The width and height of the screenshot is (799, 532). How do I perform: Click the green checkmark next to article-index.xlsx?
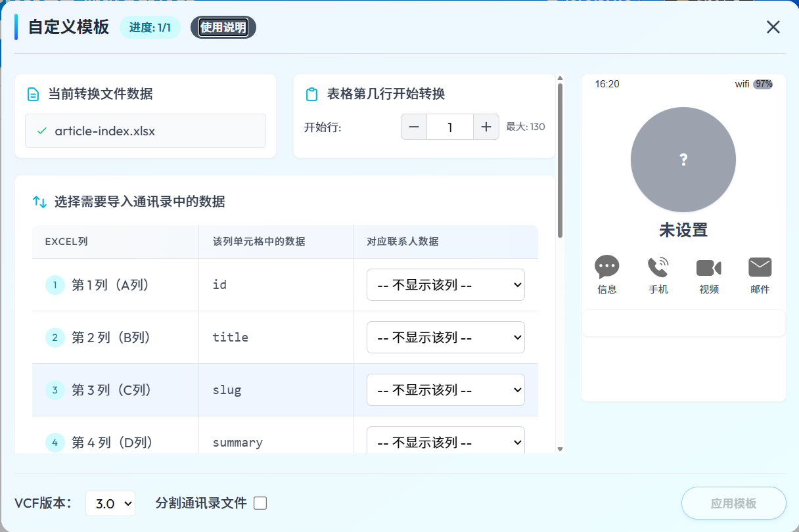(x=42, y=131)
